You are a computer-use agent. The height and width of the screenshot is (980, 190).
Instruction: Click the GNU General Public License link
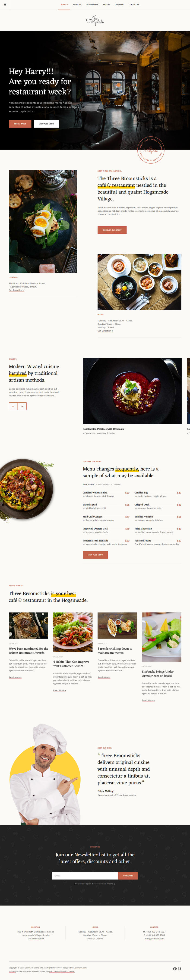point(62,971)
